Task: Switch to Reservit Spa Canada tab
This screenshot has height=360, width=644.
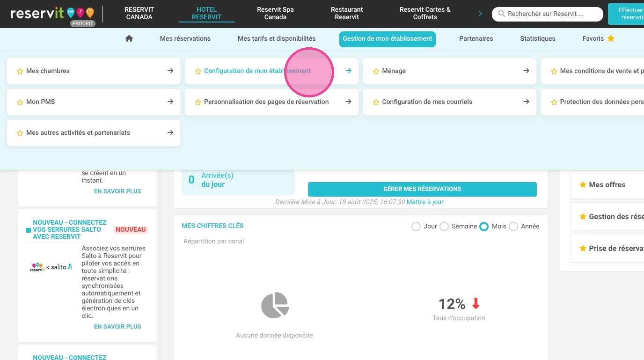Action: pos(275,13)
